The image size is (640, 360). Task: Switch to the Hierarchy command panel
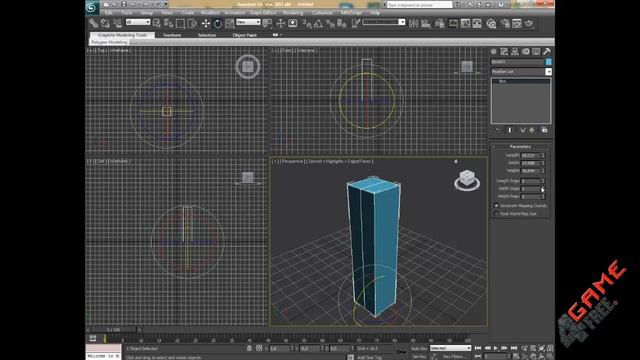click(515, 51)
